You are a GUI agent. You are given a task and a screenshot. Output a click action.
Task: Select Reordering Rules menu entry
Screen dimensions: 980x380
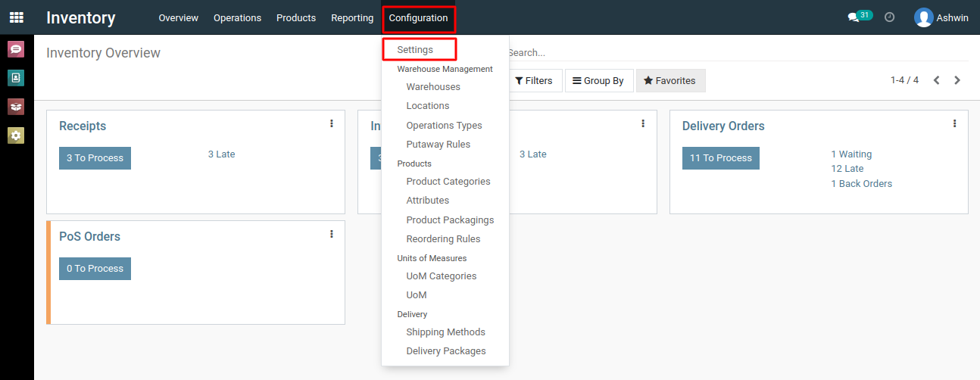point(443,239)
